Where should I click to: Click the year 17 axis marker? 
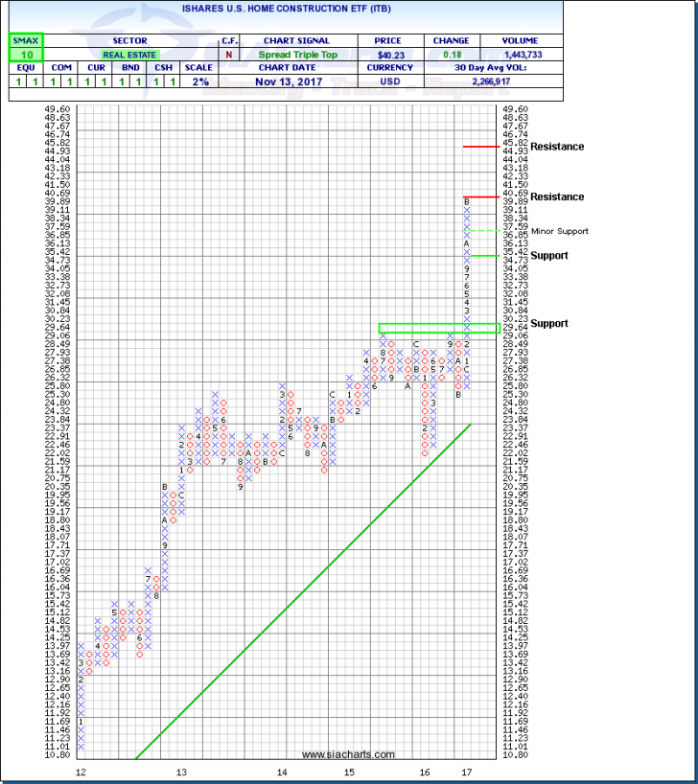click(467, 772)
